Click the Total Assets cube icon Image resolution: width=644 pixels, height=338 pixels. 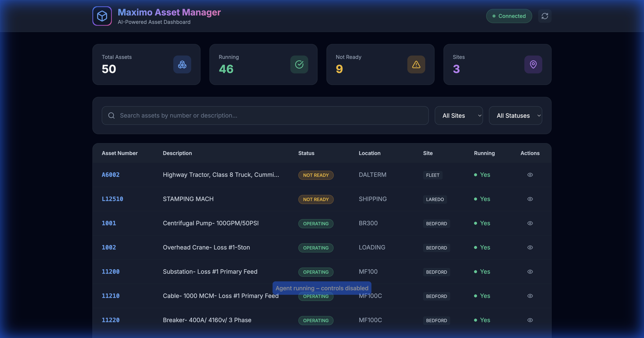tap(182, 64)
